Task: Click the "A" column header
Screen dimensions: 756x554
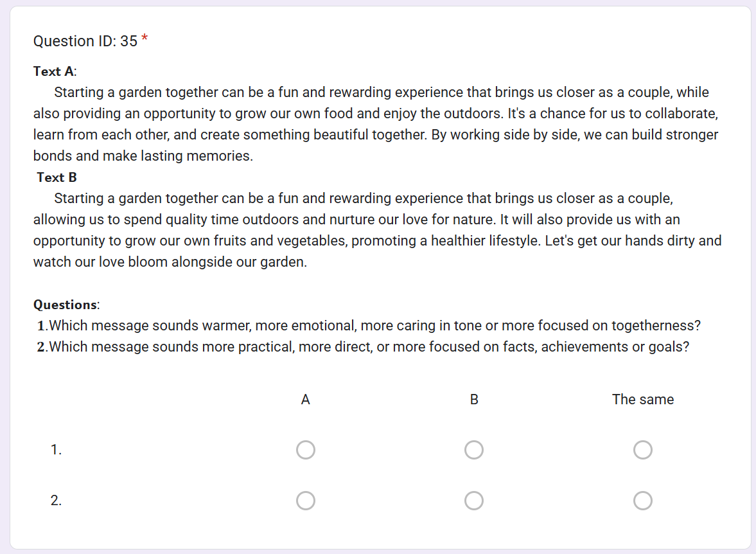Action: 306,400
